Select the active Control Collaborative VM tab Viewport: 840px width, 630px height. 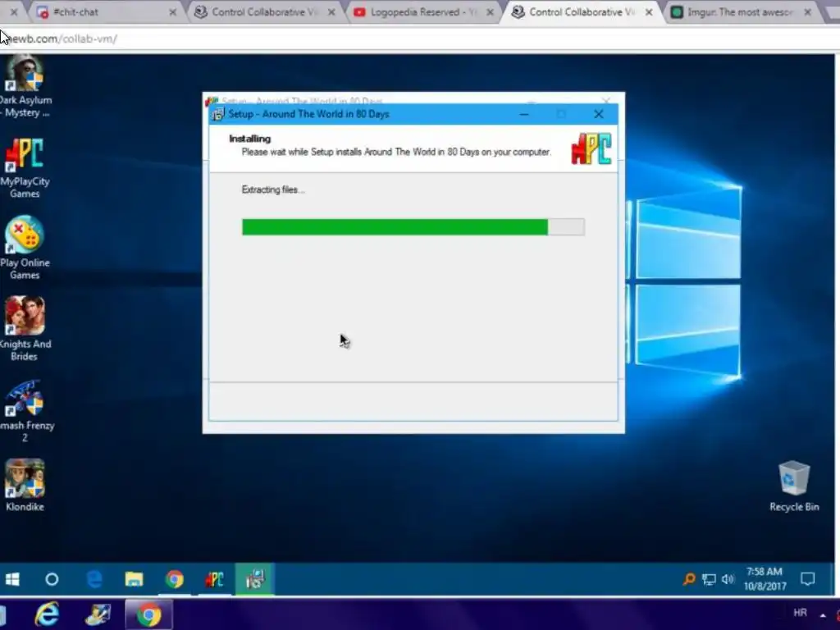click(x=582, y=11)
